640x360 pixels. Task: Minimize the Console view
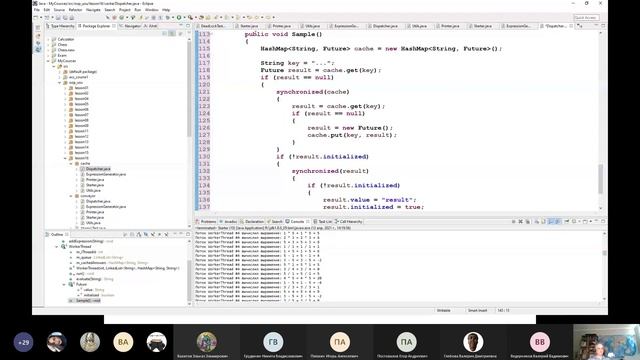596,221
